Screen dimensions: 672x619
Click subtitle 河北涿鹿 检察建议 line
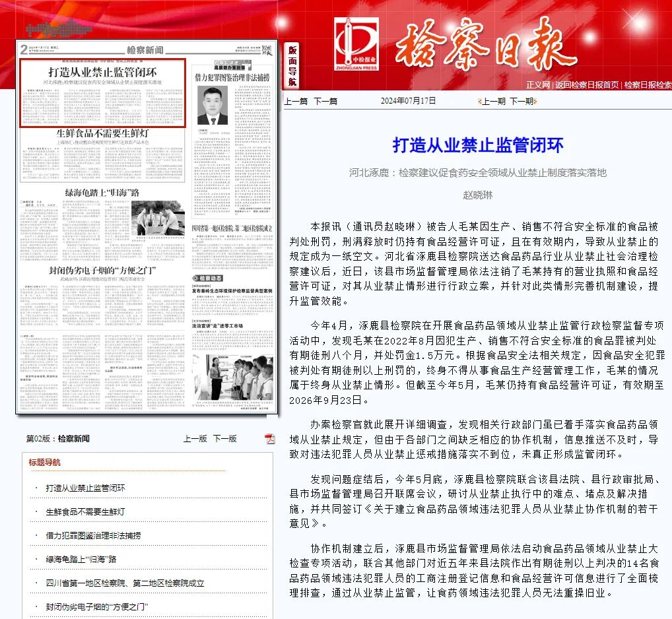point(478,173)
